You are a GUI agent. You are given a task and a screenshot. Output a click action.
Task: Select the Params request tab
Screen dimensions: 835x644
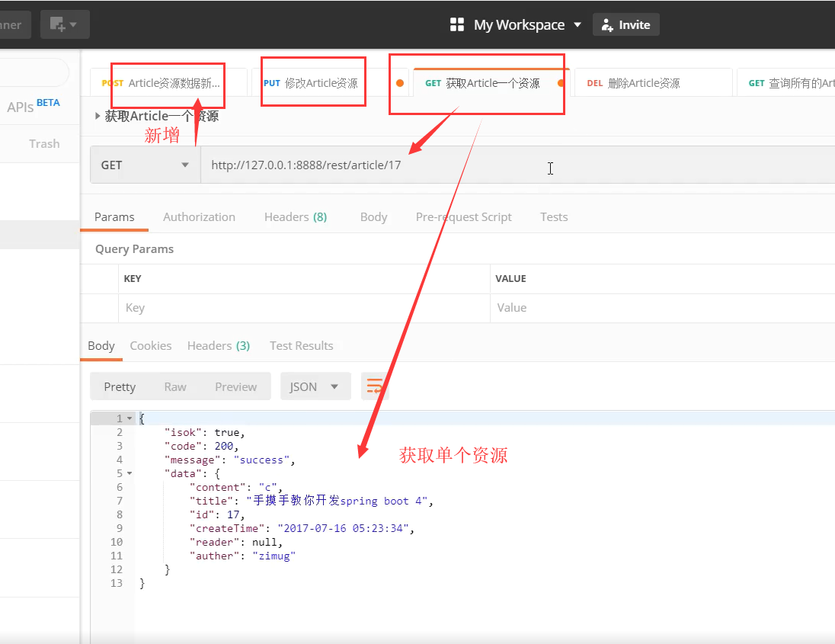pyautogui.click(x=114, y=216)
